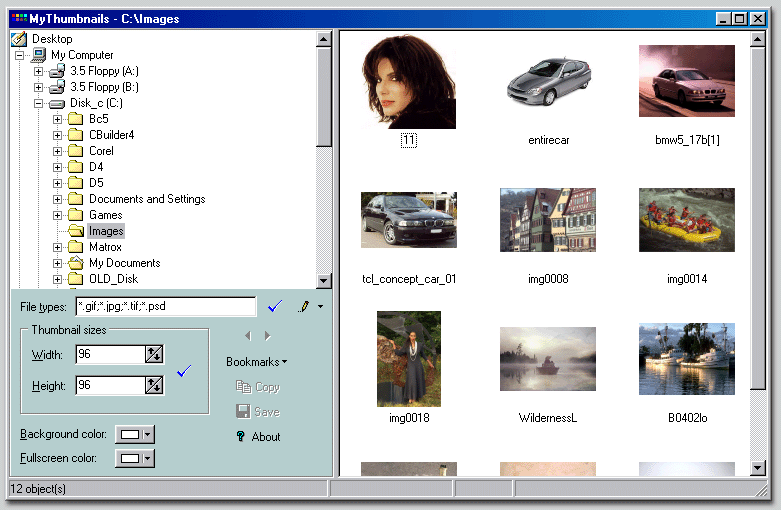
Task: Click the D5 folder label
Action: 96,183
